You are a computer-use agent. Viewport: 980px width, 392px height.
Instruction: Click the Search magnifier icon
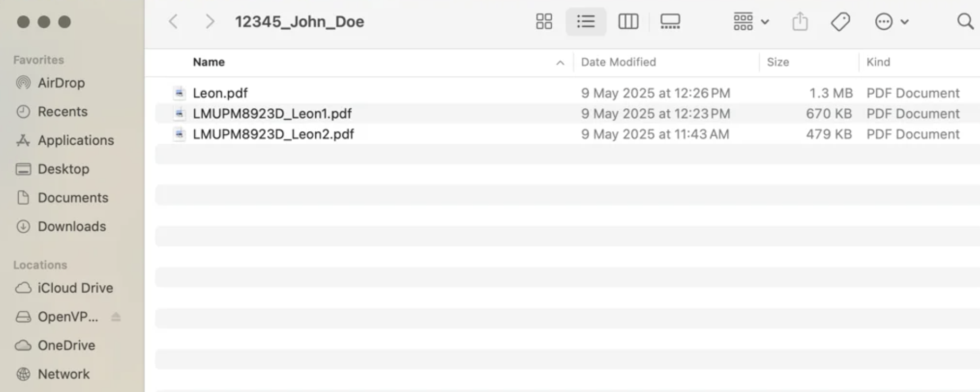965,21
